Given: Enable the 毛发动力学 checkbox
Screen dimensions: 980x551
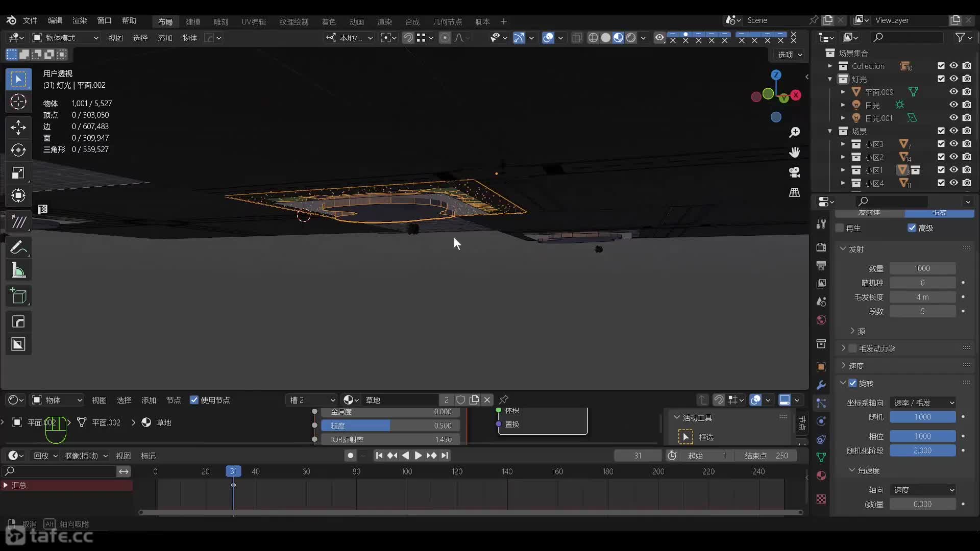Looking at the screenshot, I should pos(852,348).
